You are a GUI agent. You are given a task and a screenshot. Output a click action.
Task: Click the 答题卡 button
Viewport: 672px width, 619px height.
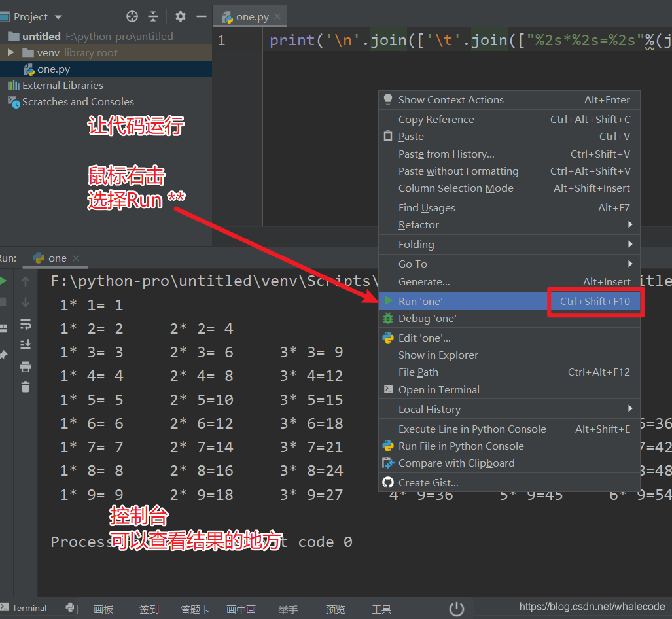195,610
